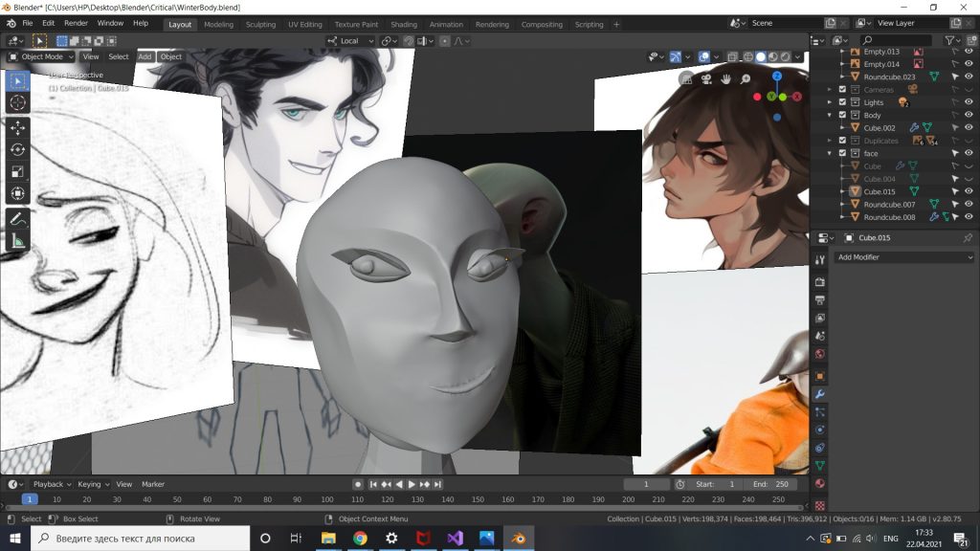Viewport: 980px width, 551px height.
Task: Uncheck the Cameras collection checkbox
Action: (x=842, y=89)
